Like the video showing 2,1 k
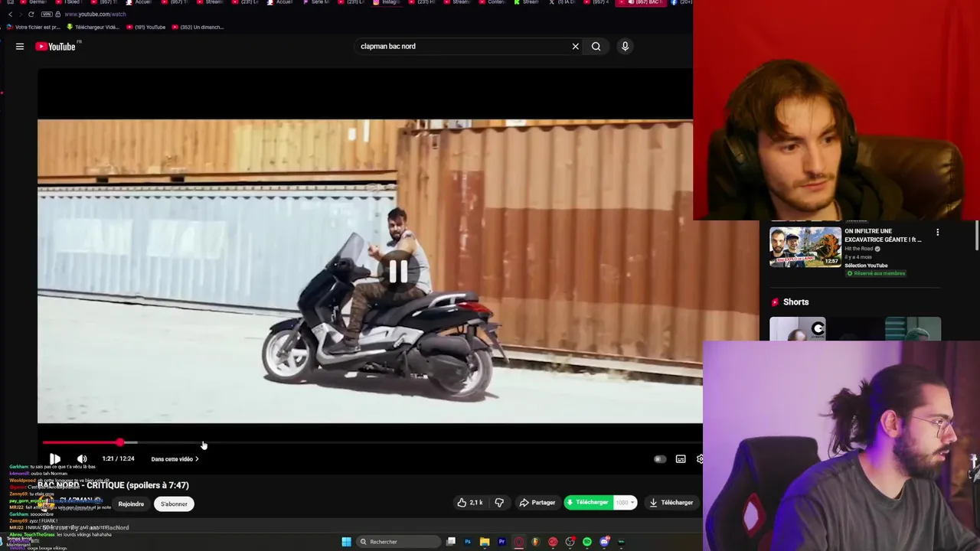 point(470,503)
